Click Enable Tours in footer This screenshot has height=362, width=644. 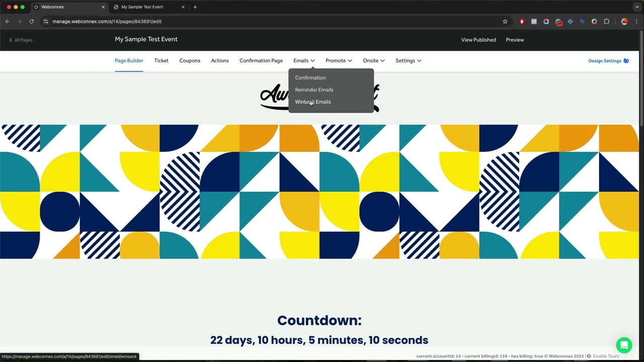pos(606,356)
